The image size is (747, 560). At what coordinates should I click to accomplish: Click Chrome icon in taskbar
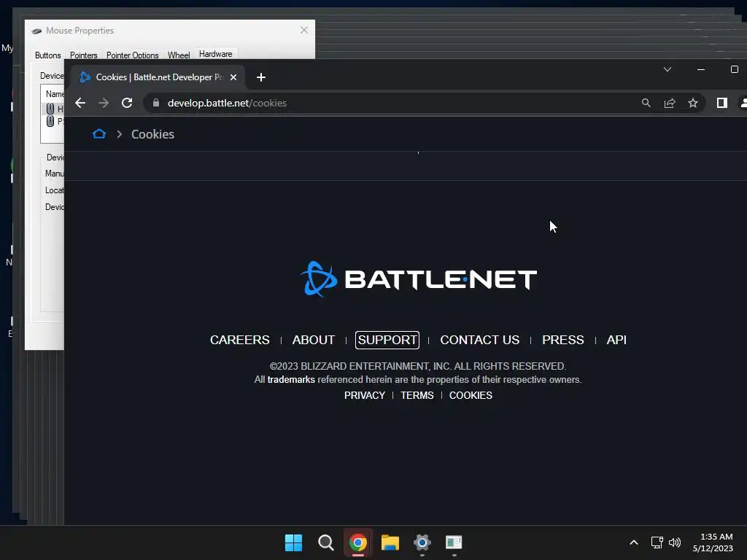(x=357, y=542)
